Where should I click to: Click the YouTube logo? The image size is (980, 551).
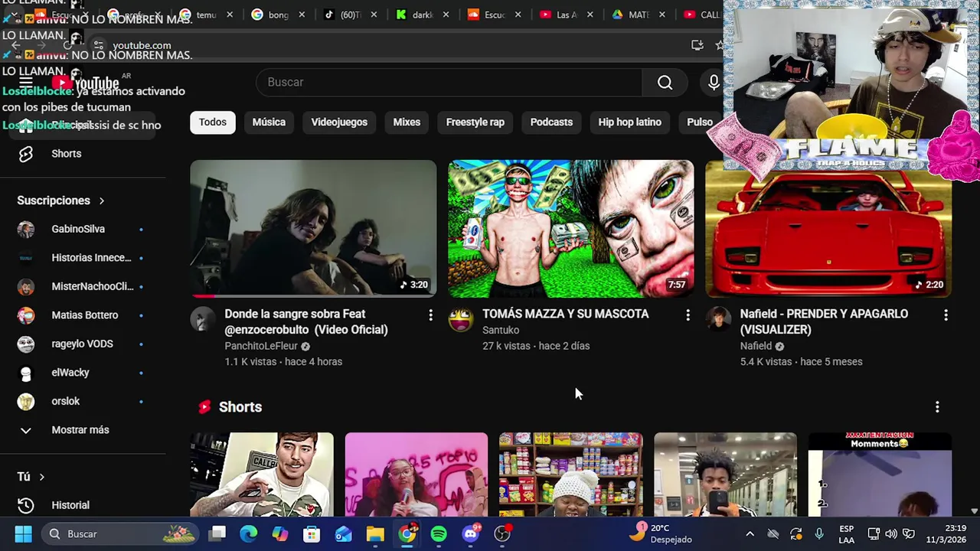(86, 83)
